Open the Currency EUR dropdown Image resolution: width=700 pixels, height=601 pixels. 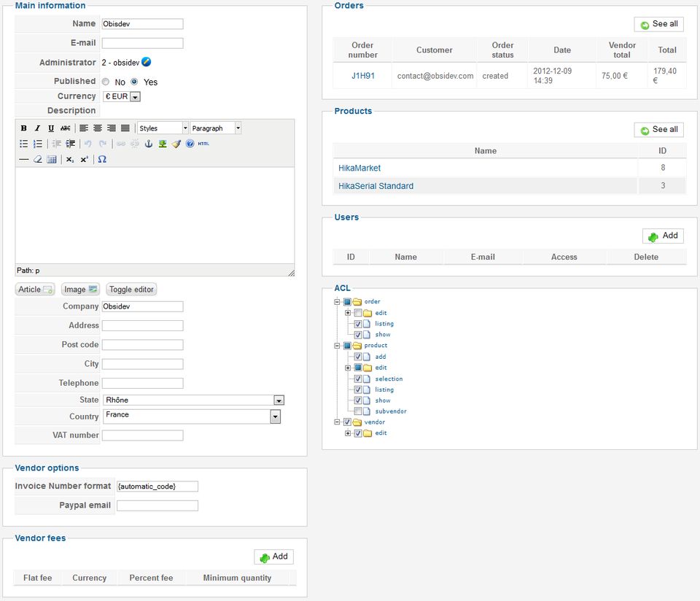pyautogui.click(x=122, y=96)
